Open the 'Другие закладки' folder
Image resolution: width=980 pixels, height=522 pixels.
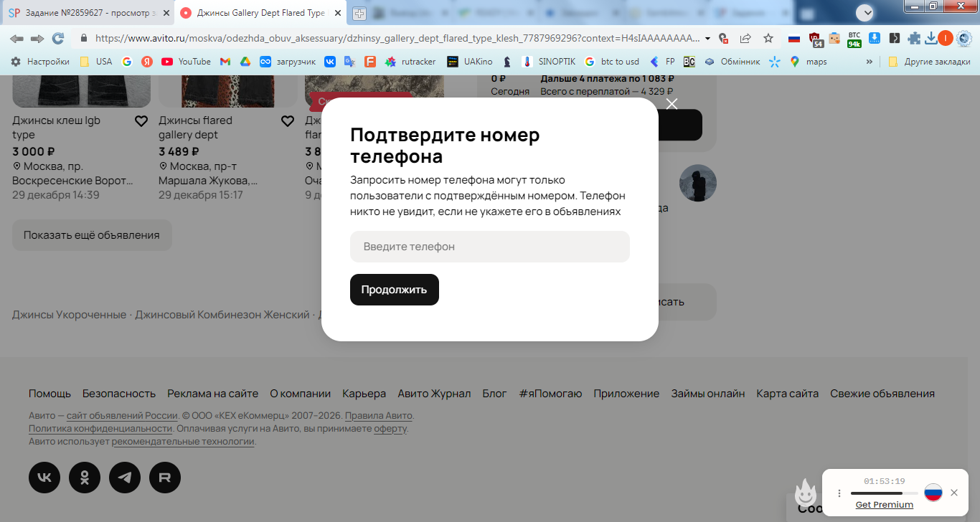(x=930, y=62)
